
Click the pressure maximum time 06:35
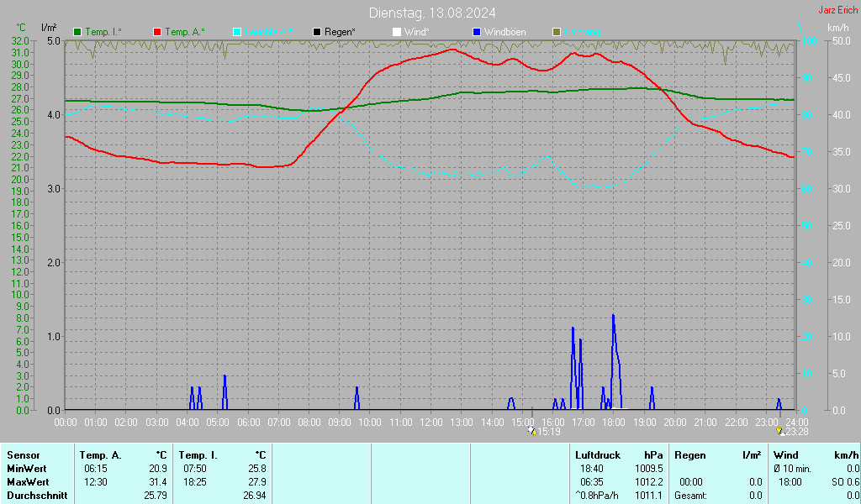point(591,482)
